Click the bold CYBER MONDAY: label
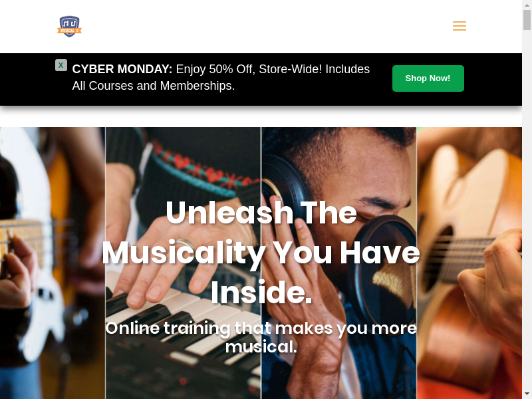The image size is (532, 399). (122, 69)
